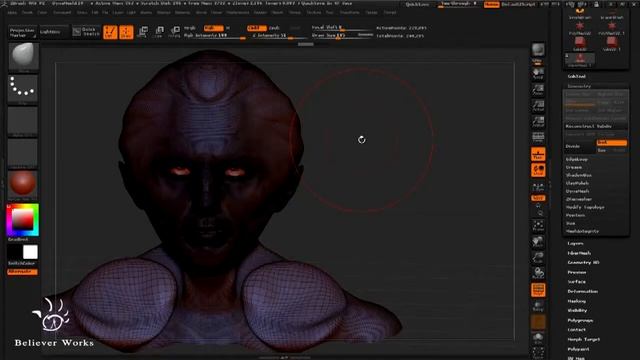640x360 pixels.
Task: Expand the Masking section
Action: 576,301
